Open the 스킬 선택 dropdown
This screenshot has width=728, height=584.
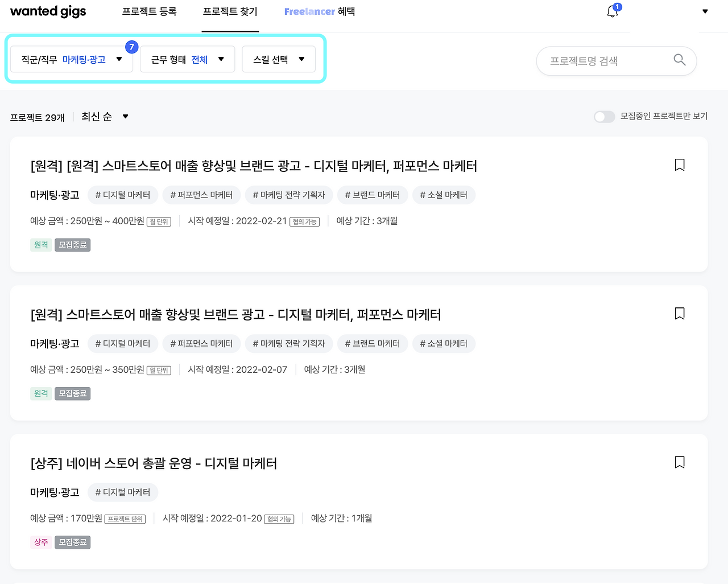pos(278,59)
